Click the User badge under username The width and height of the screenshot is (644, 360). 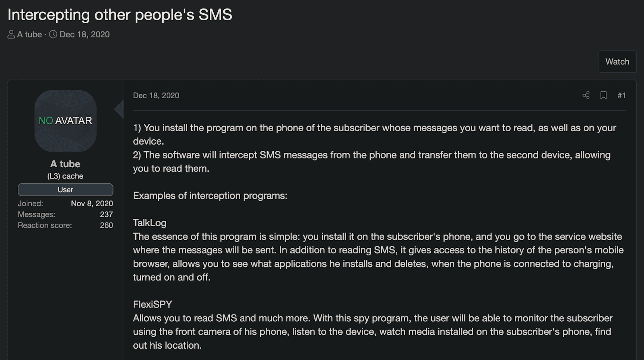click(65, 189)
